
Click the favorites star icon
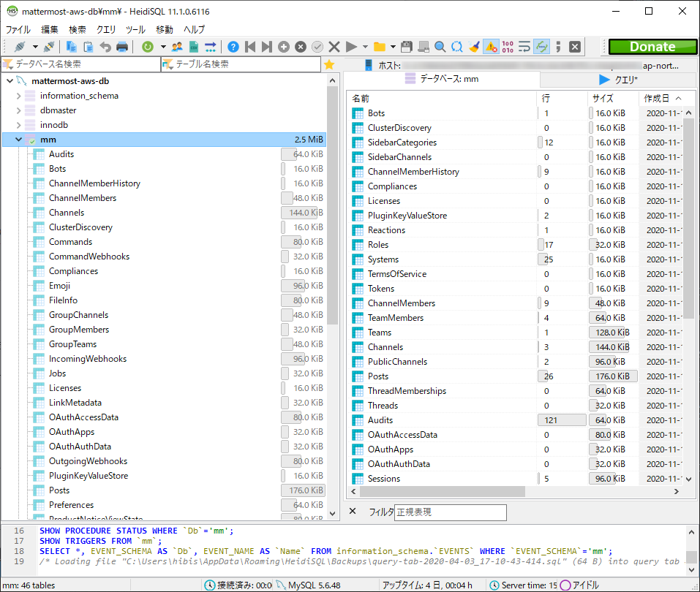[x=329, y=65]
